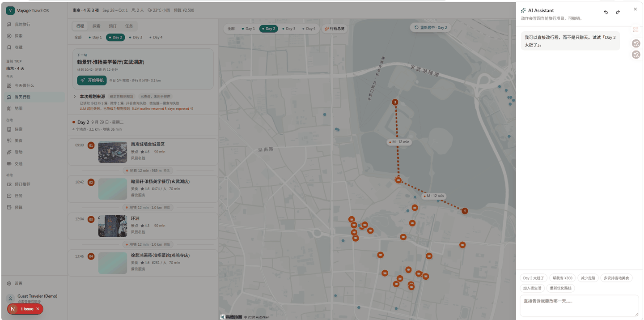Expand the 本次规划来源 section
Viewport: 644px width, 320px height.
coord(75,96)
